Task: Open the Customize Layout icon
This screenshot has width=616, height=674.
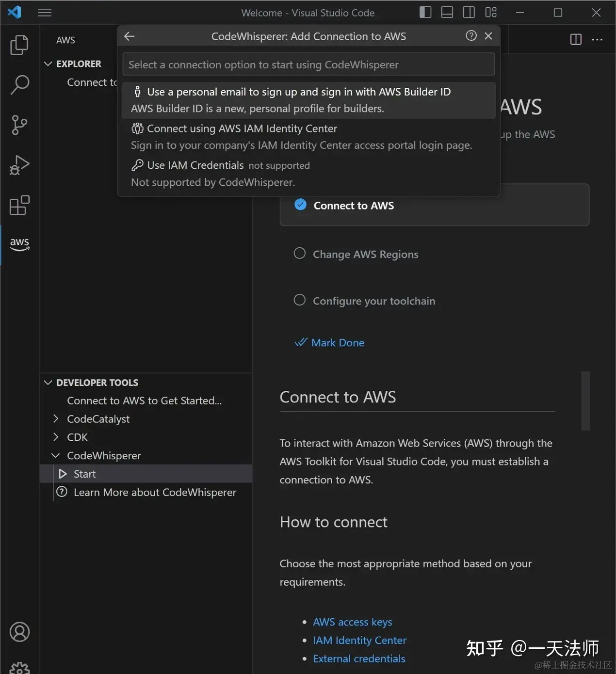Action: [x=491, y=13]
